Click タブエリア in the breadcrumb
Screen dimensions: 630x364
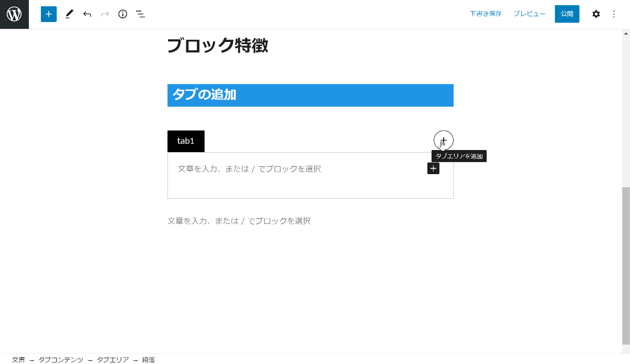[113, 360]
